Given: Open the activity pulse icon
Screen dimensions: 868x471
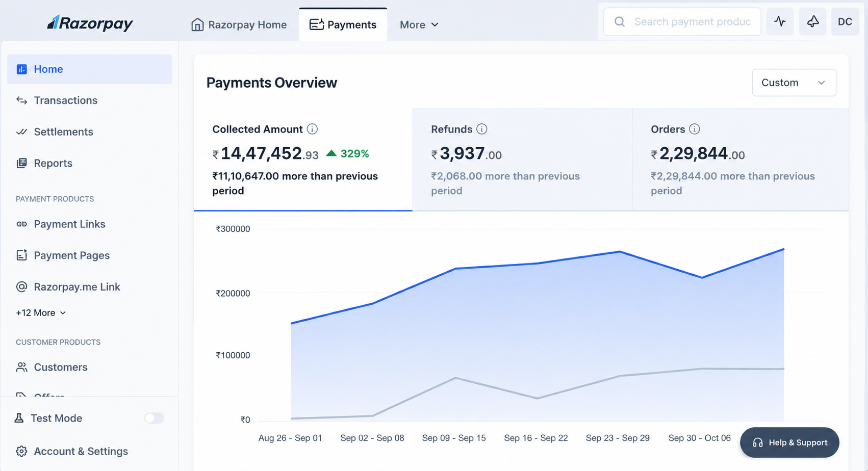Looking at the screenshot, I should pos(780,21).
